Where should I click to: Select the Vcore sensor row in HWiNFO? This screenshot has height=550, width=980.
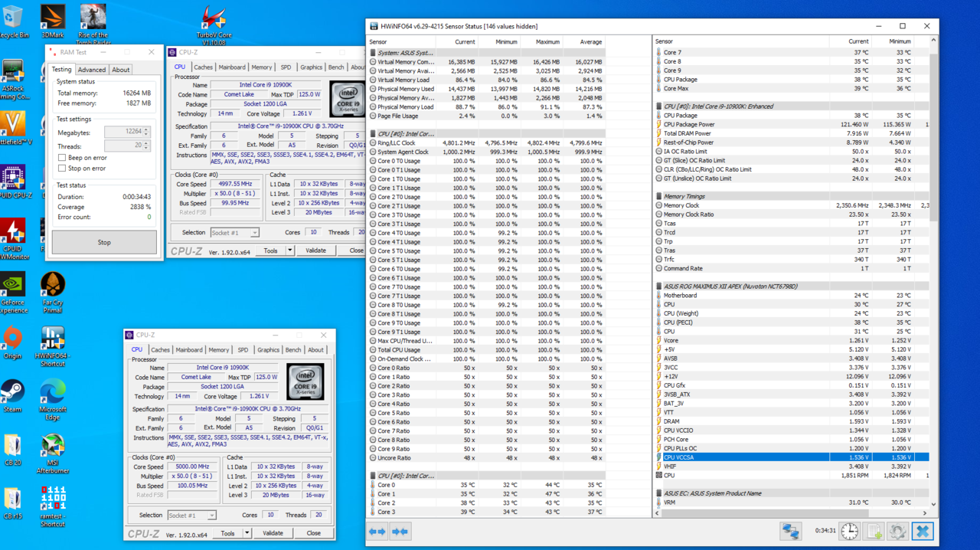[792, 341]
